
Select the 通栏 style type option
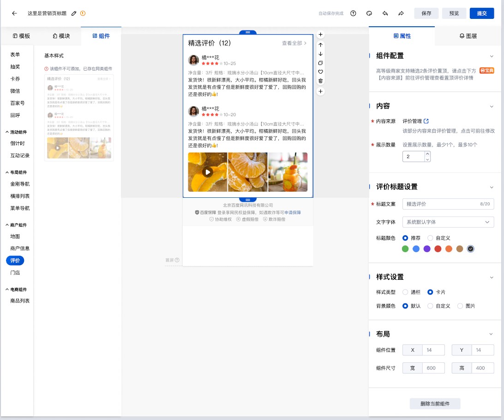pos(405,292)
